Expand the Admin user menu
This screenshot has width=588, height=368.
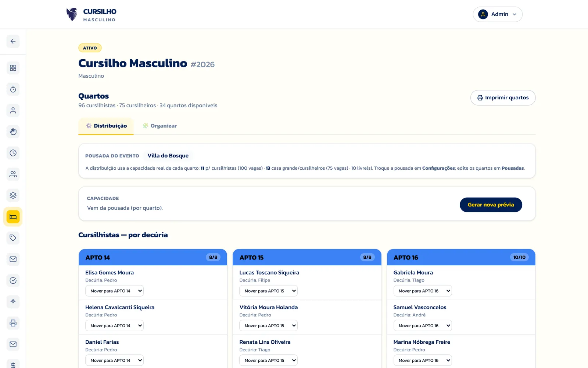click(498, 14)
